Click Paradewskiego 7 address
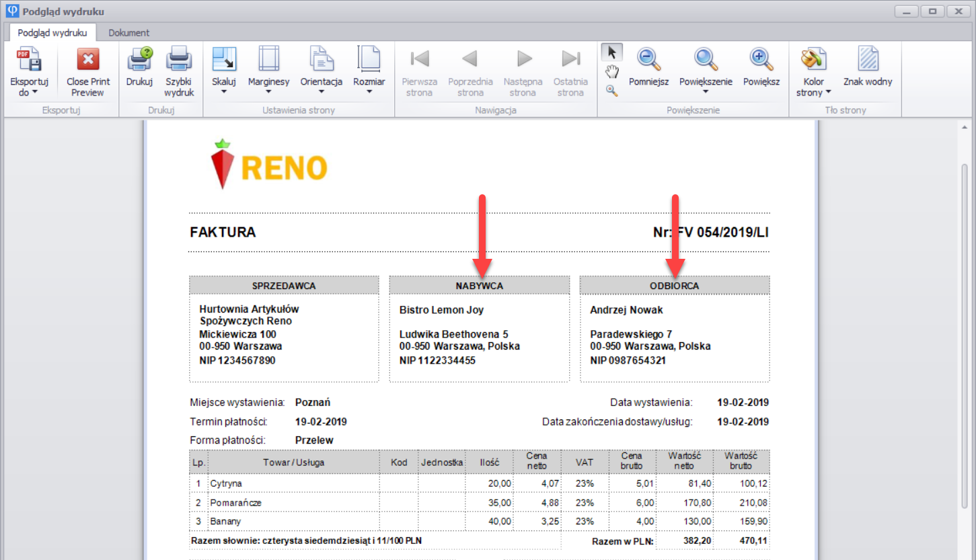 631,334
